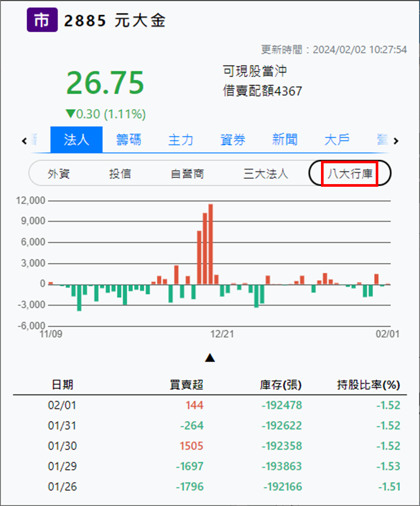Click the 更新時間 timestamp text
Image resolution: width=420 pixels, height=506 pixels.
tap(333, 50)
